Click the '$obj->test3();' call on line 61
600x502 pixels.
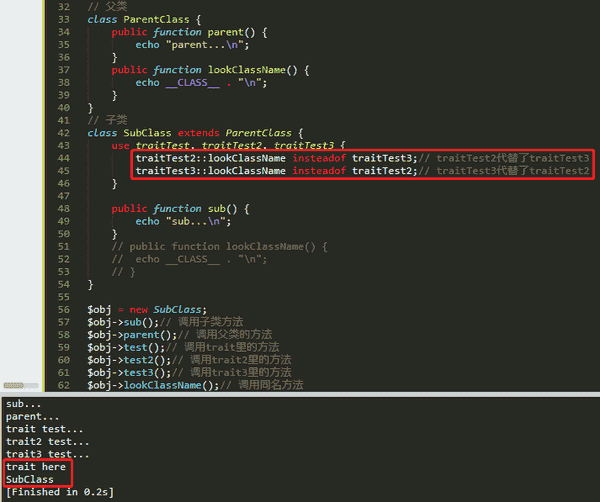pos(129,373)
